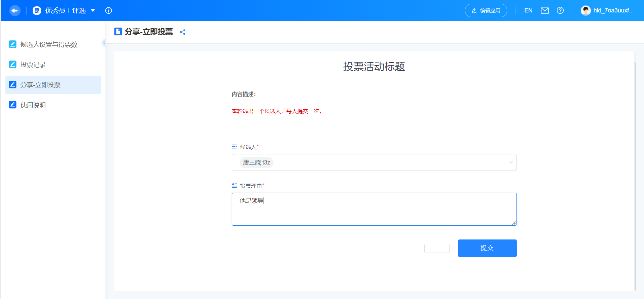Open 候选人设置与得票数 in the sidebar
644x299 pixels.
(x=53, y=44)
